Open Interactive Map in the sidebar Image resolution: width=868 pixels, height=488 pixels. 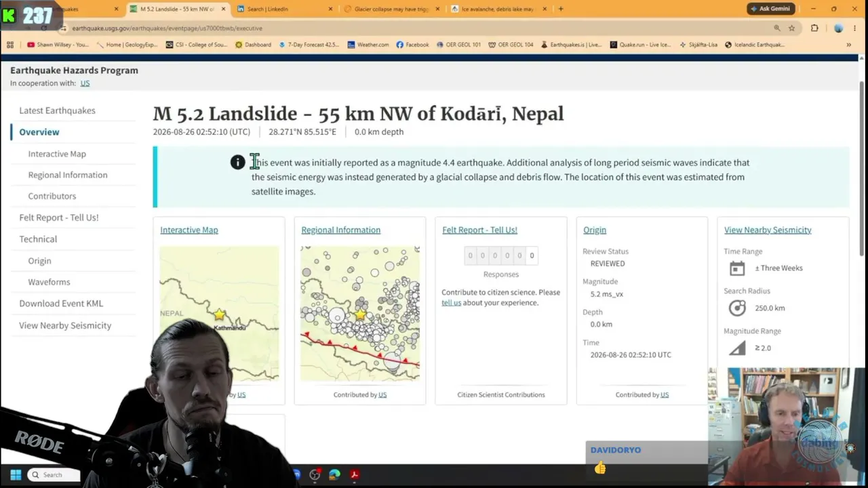(x=57, y=154)
